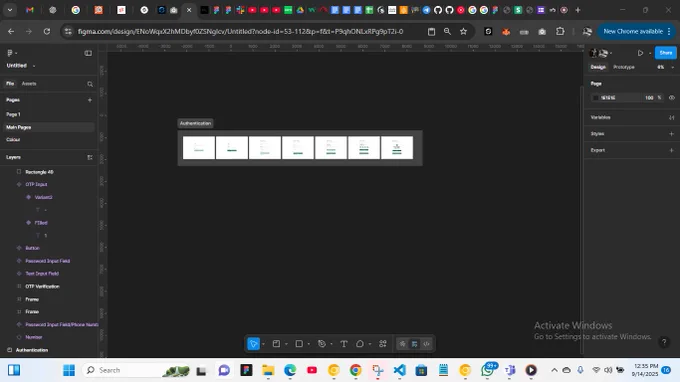Image resolution: width=680 pixels, height=382 pixels.
Task: Open shape tools dropdown
Action: coord(309,344)
